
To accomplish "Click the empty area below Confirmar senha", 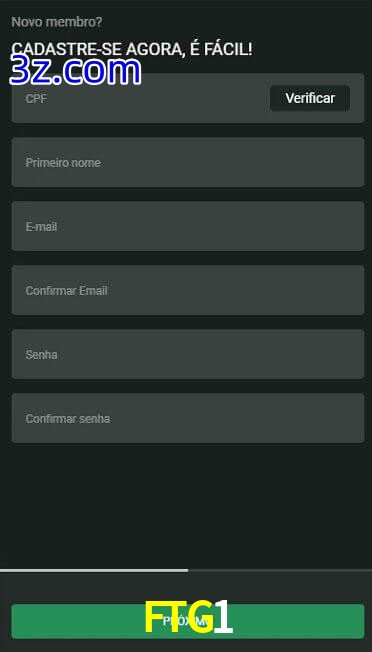I will [x=186, y=505].
